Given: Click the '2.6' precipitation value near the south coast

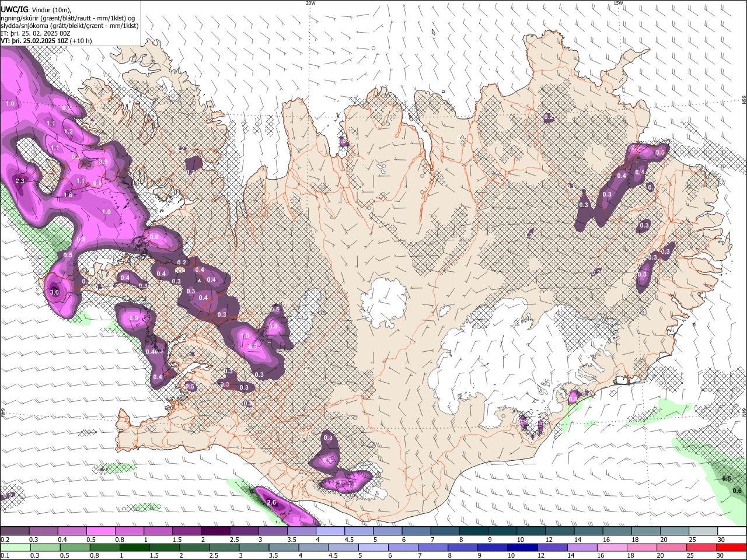Looking at the screenshot, I should [271, 502].
